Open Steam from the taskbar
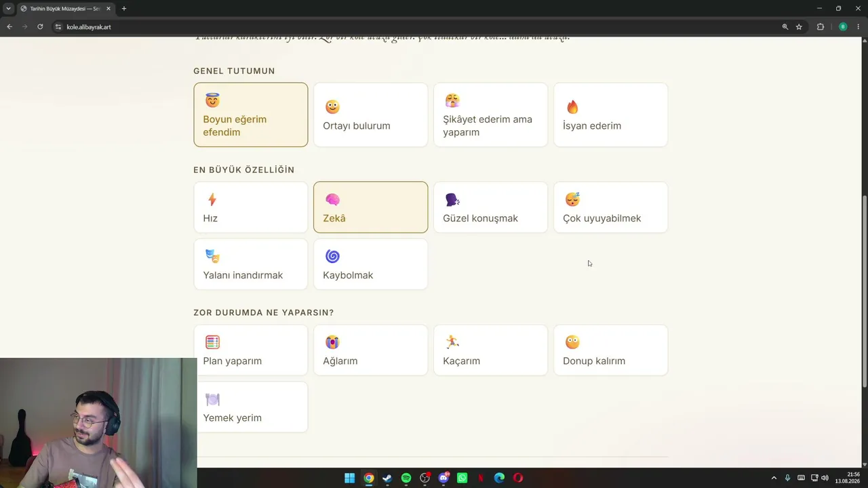 (387, 478)
